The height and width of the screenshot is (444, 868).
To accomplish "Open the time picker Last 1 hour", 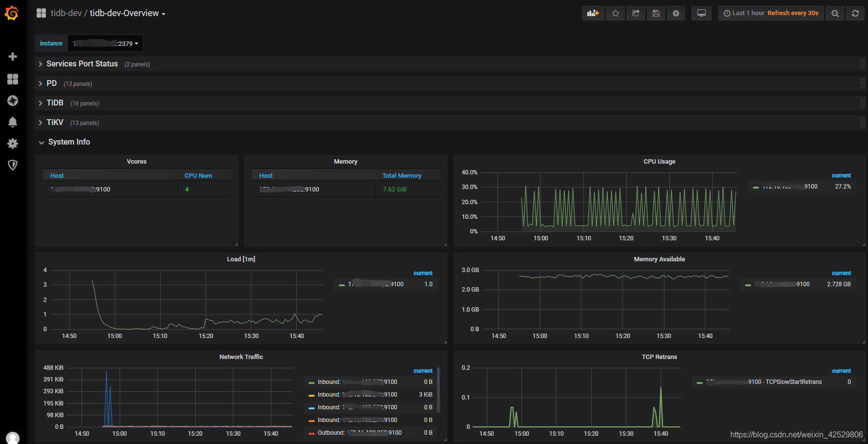I will pyautogui.click(x=771, y=13).
